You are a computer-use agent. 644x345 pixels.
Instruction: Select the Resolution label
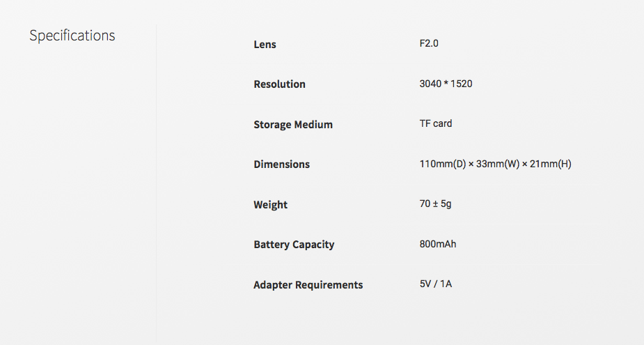click(x=280, y=84)
